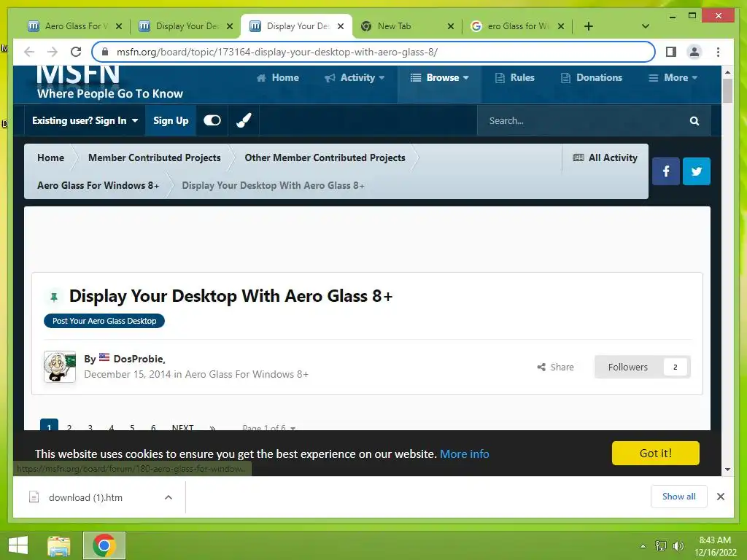The image size is (747, 560).
Task: Open the tab search chevron
Action: click(x=646, y=26)
